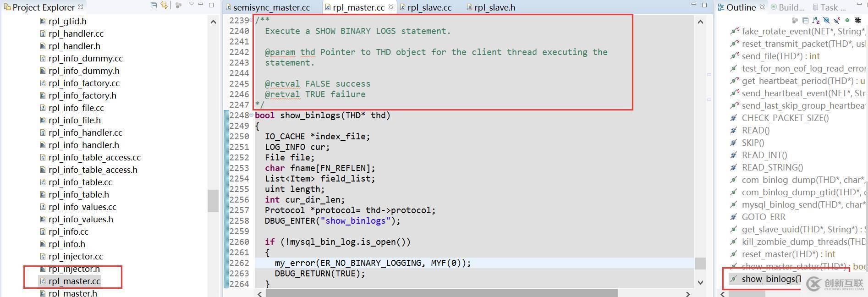Image resolution: width=868 pixels, height=297 pixels.
Task: Click Project Explorer scroll up arrow
Action: (x=213, y=22)
